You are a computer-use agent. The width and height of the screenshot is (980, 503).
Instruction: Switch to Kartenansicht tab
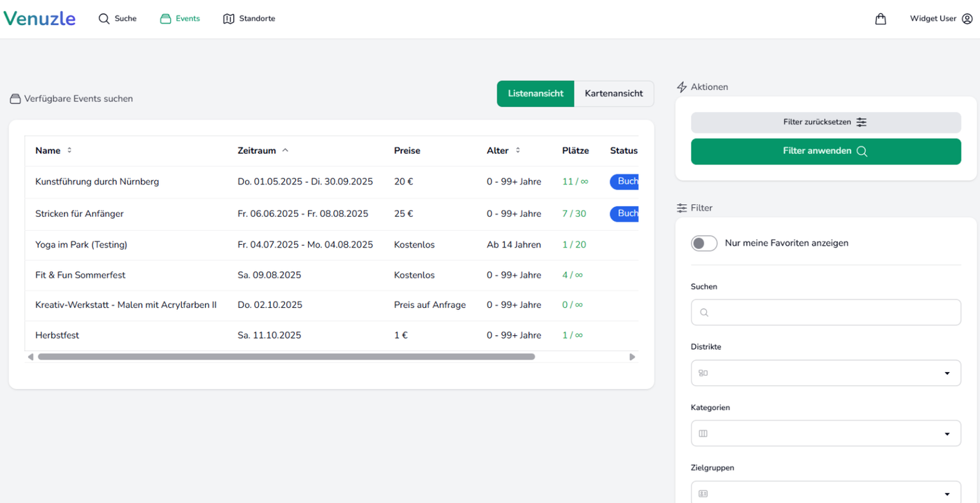[614, 94]
